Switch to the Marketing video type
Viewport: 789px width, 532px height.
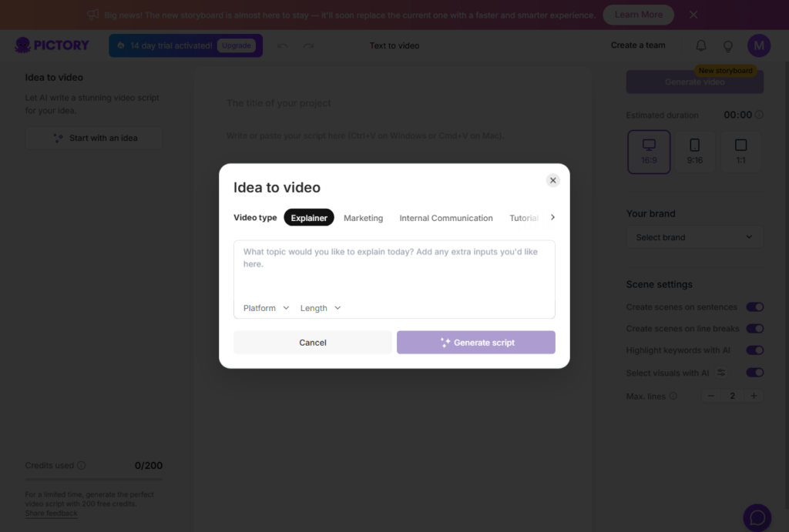[x=363, y=218]
